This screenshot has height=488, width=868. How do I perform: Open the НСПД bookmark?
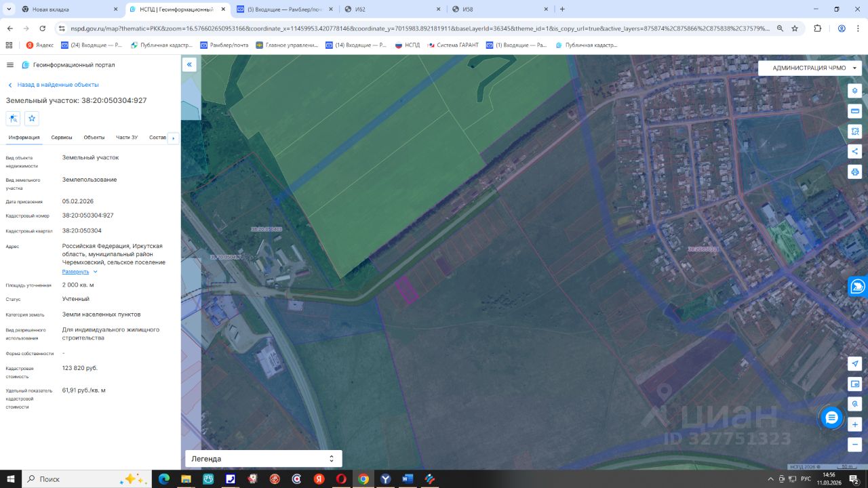click(408, 45)
